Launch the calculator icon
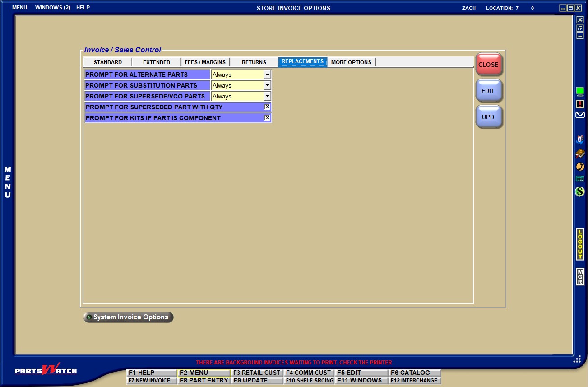The height and width of the screenshot is (387, 588). point(580,179)
